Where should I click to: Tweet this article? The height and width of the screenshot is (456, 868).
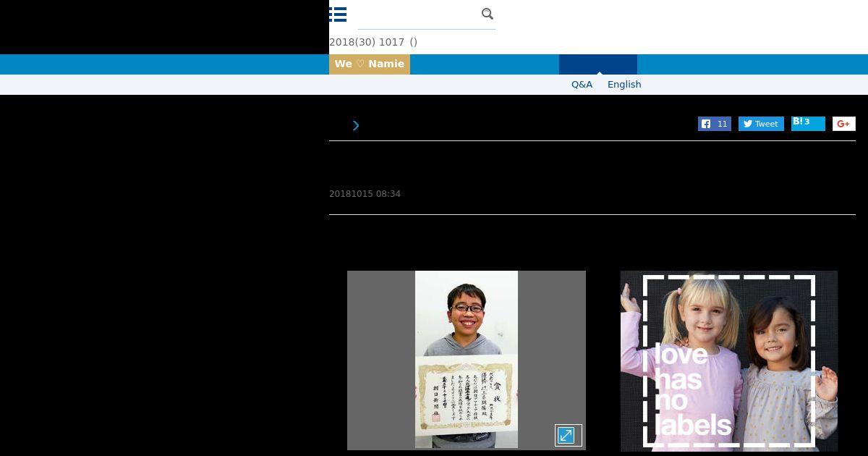point(761,124)
